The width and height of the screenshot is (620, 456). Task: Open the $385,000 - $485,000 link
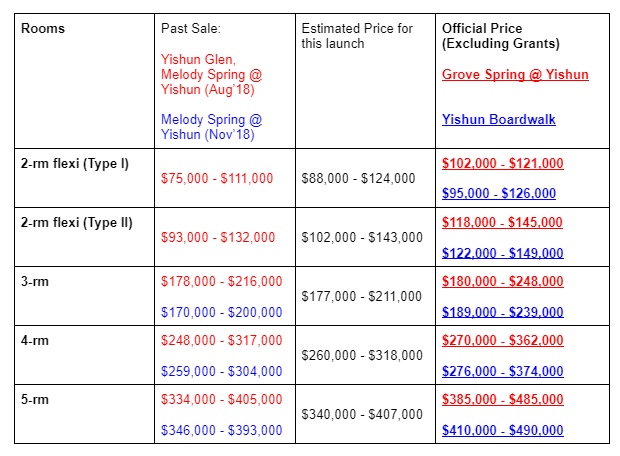tap(503, 399)
